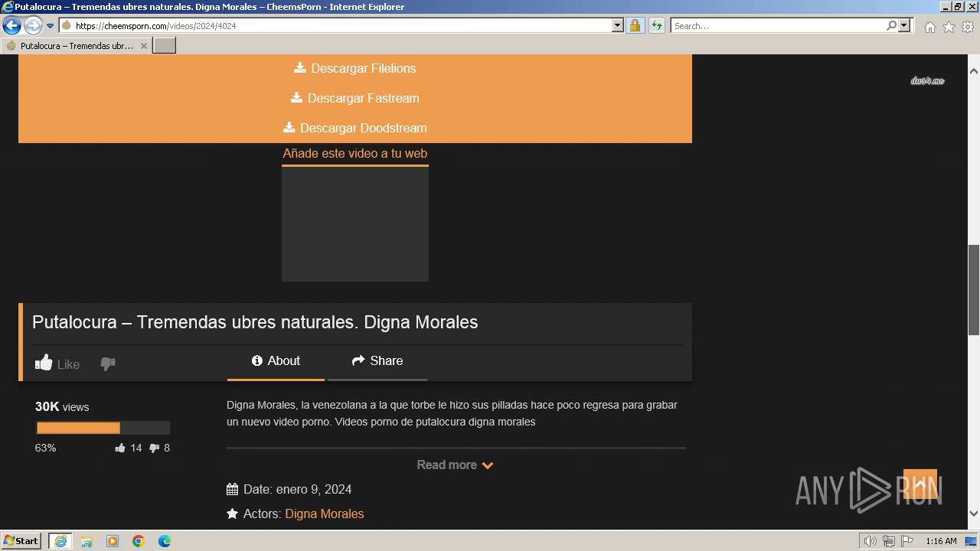Click the Doodstream download arrow icon

click(x=289, y=127)
